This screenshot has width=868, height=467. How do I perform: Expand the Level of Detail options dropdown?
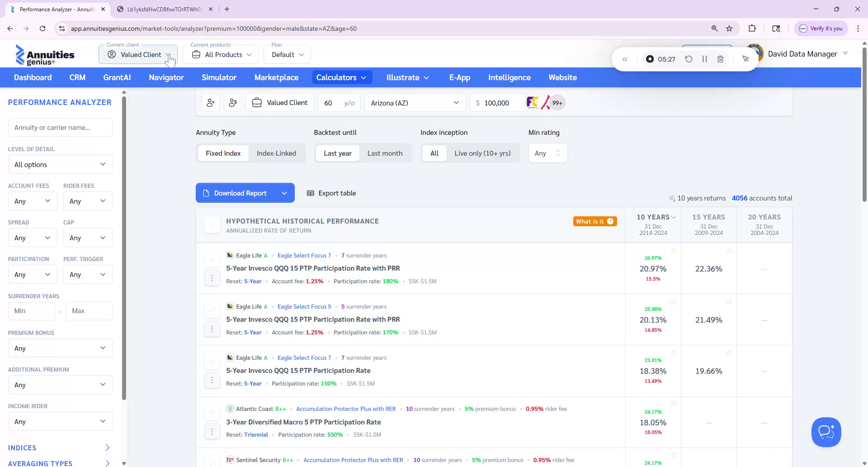[x=60, y=164]
